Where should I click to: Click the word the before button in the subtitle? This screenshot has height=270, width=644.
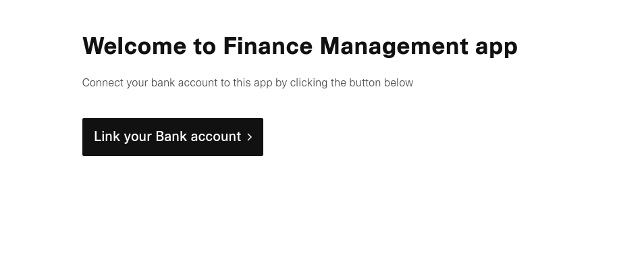click(x=338, y=82)
